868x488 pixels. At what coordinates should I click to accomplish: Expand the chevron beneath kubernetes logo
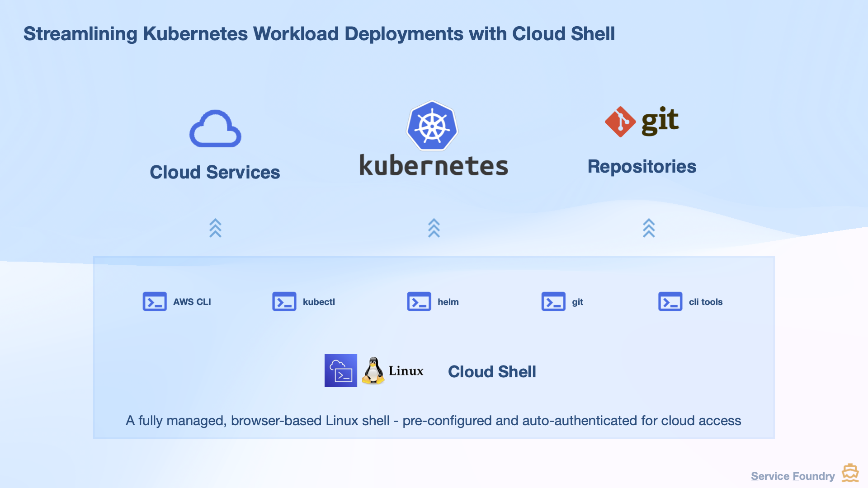pyautogui.click(x=434, y=228)
